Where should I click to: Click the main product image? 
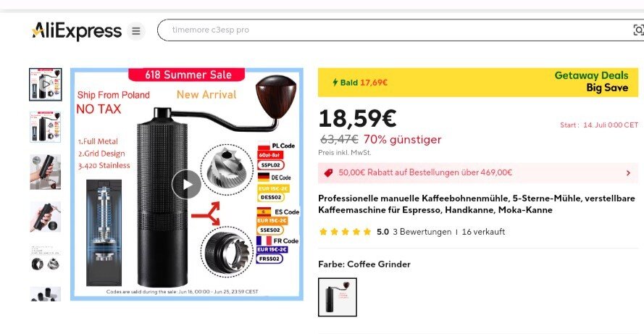pos(187,184)
